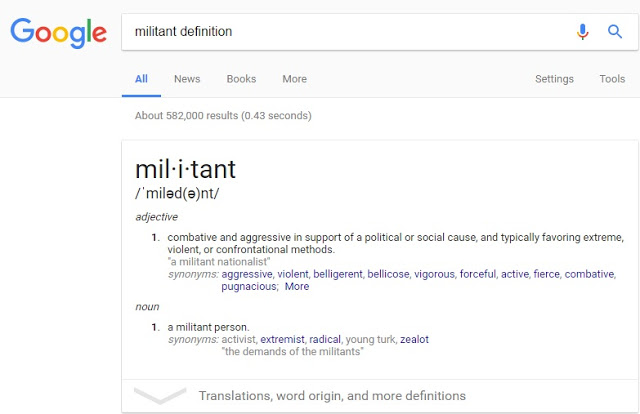Open the synonym link zealot
Viewport: 640px width, 414px height.
click(x=414, y=339)
